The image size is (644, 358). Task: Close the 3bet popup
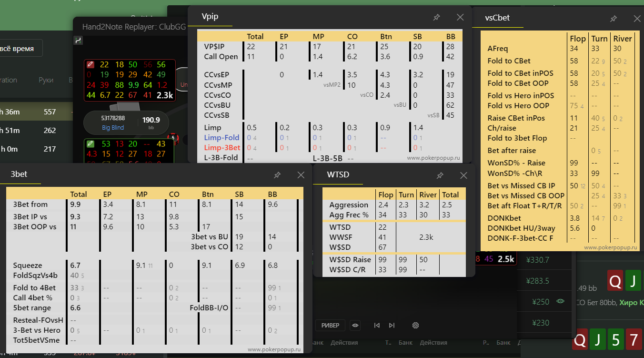[301, 175]
